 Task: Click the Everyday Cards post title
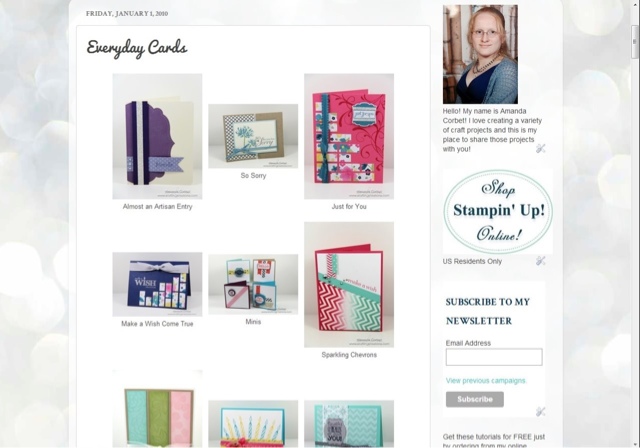coord(137,48)
